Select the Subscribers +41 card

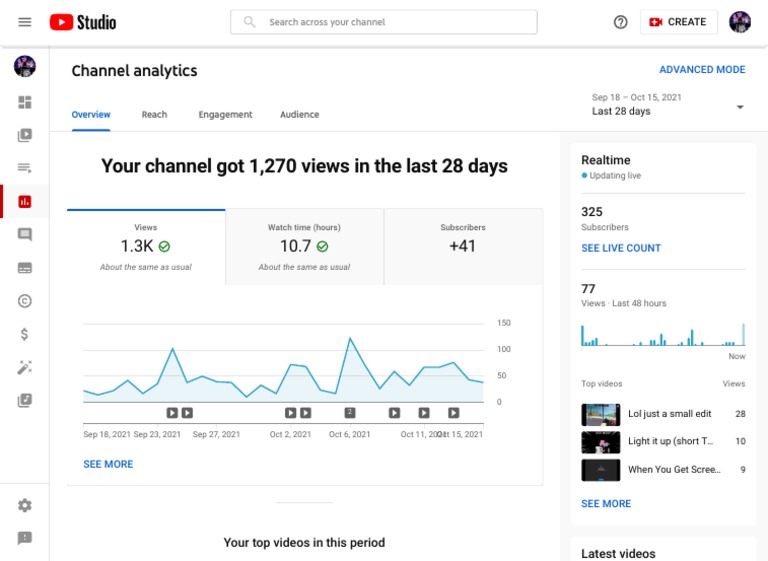pyautogui.click(x=463, y=247)
